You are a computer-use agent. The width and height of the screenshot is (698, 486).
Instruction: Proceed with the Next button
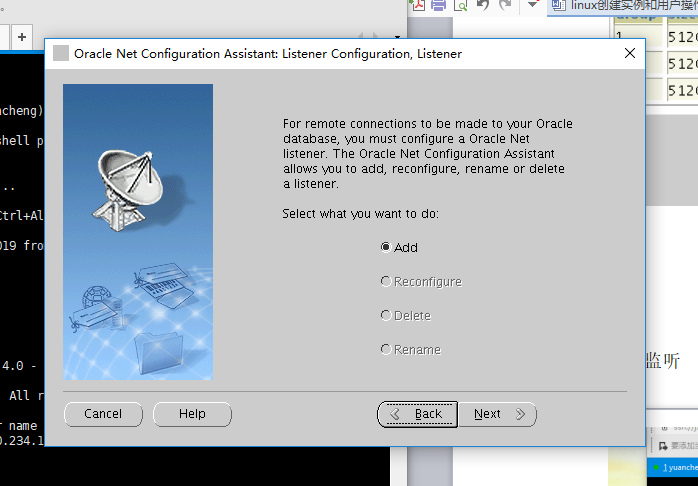point(498,414)
